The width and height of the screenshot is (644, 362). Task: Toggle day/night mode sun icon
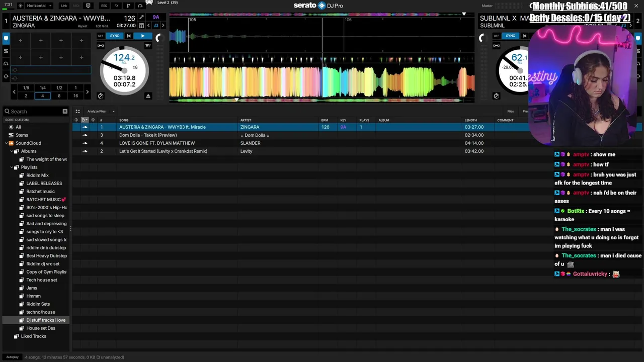(x=20, y=6)
